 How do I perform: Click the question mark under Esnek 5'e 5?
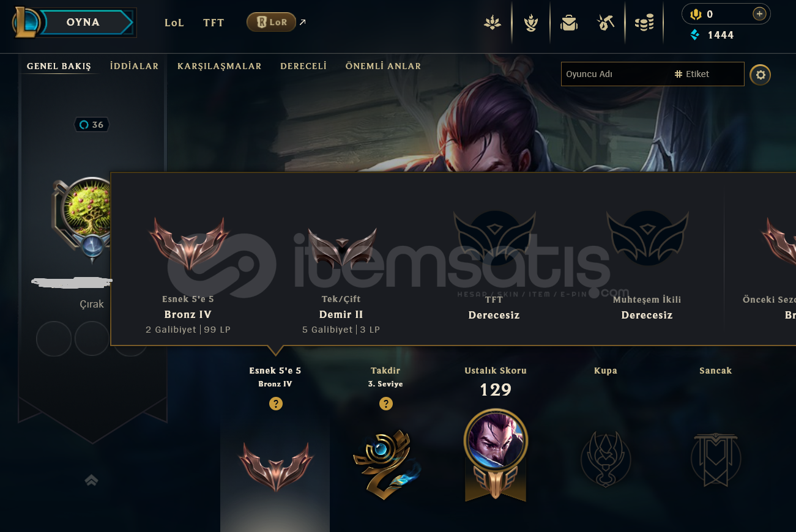pyautogui.click(x=276, y=404)
